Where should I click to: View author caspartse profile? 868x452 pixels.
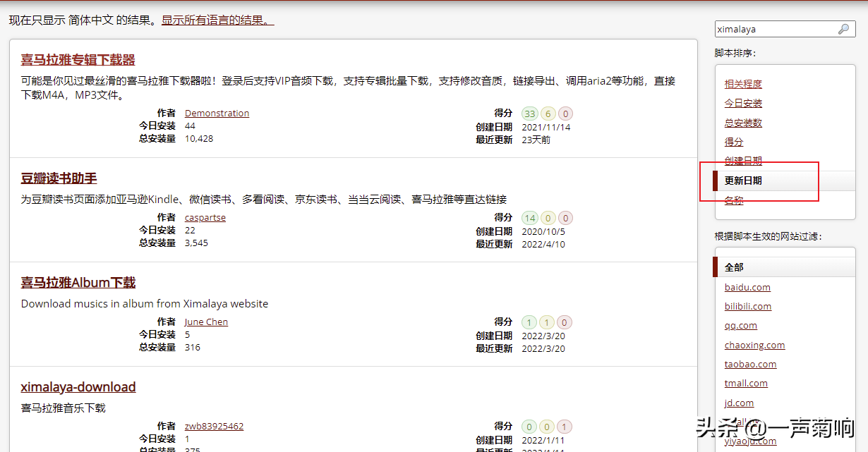(x=205, y=217)
